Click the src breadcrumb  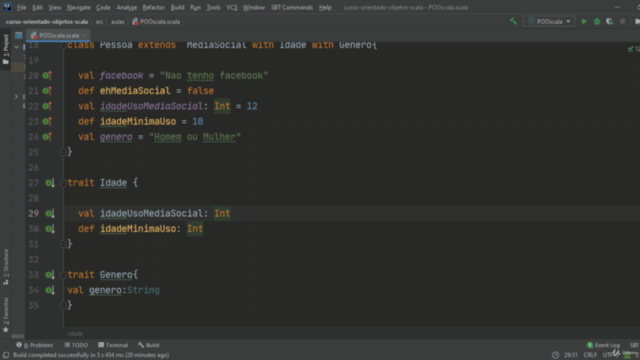click(100, 22)
